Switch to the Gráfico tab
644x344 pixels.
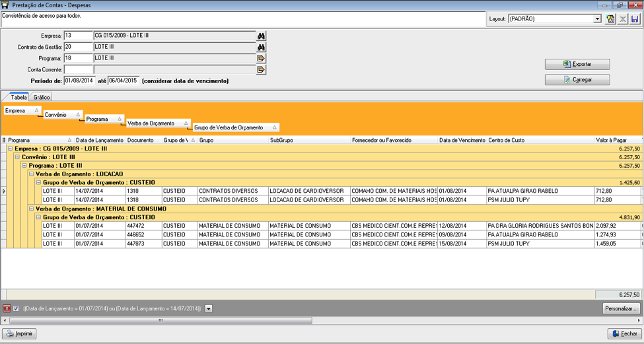[42, 97]
